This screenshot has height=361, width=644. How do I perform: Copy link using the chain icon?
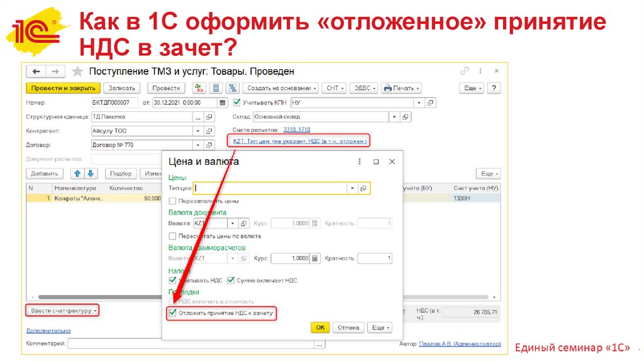point(465,70)
